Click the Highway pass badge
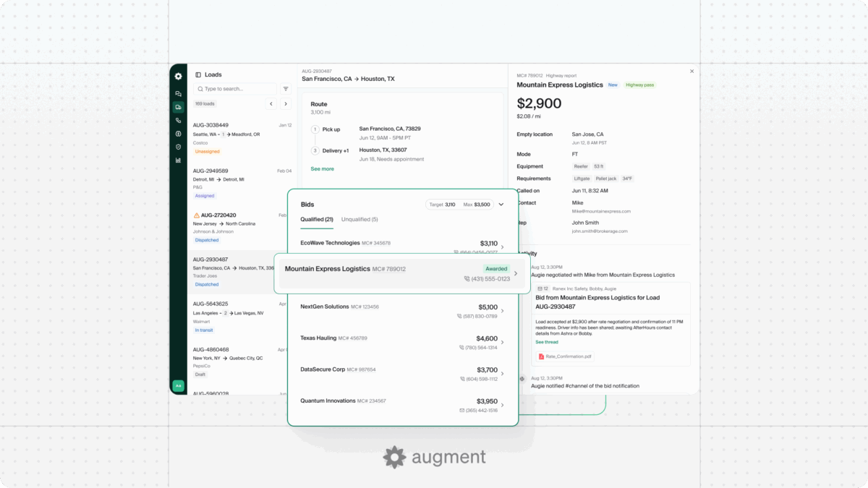Viewport: 868px width, 488px height. pos(640,85)
